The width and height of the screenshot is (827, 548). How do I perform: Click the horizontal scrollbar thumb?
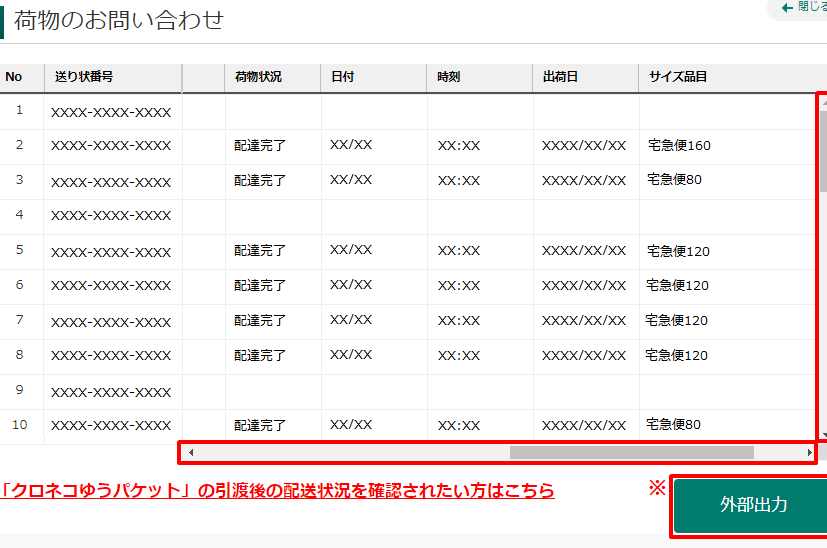pyautogui.click(x=630, y=453)
